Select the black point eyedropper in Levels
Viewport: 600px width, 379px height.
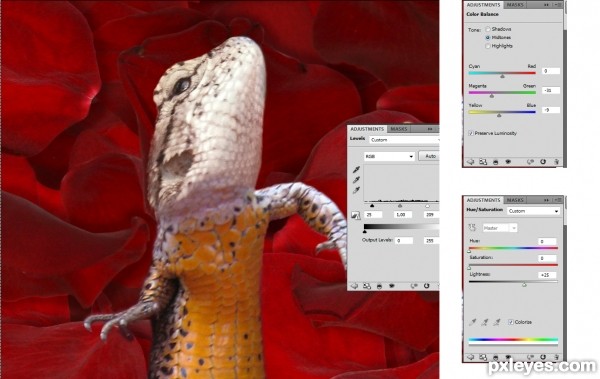356,169
